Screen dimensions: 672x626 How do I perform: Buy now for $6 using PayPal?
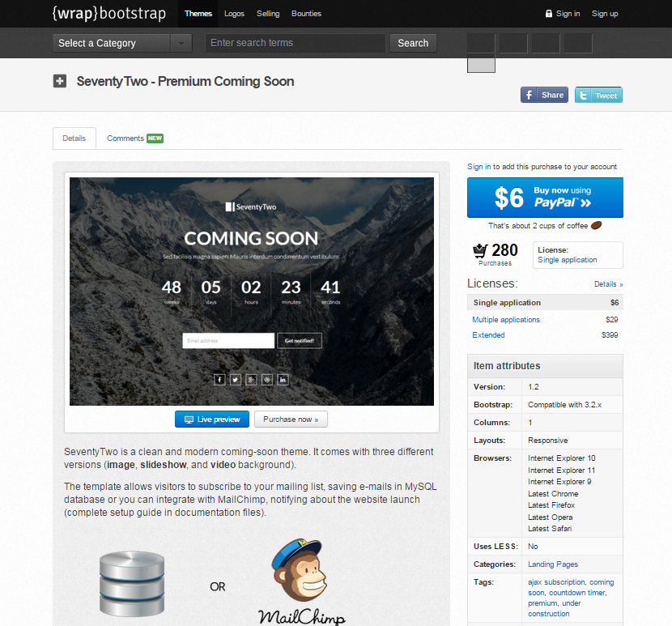click(545, 198)
